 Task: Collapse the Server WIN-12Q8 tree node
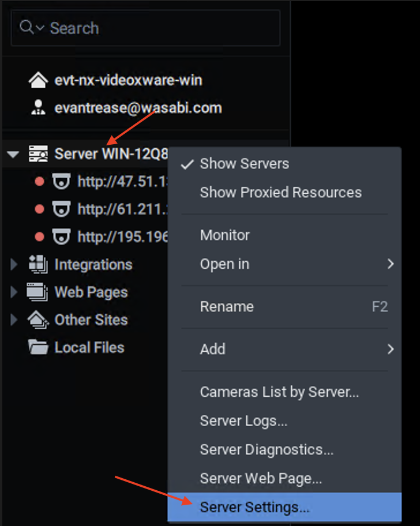point(13,155)
